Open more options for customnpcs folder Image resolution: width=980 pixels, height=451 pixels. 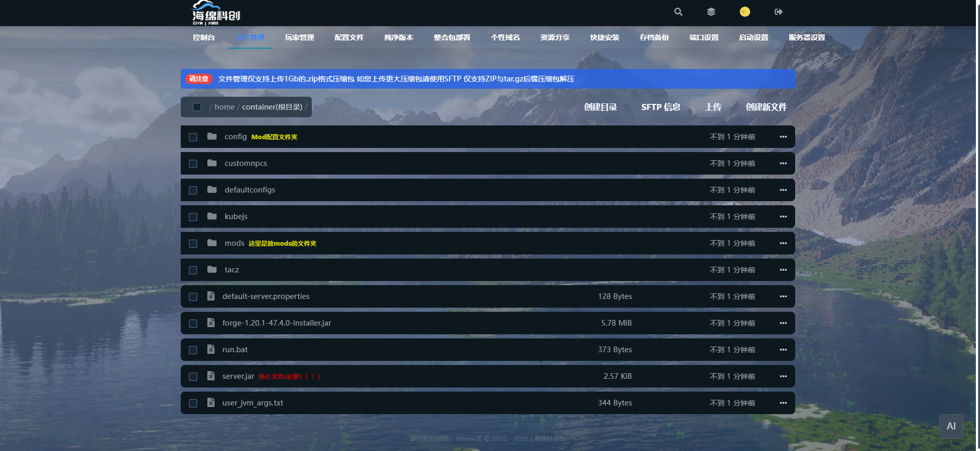pos(783,163)
